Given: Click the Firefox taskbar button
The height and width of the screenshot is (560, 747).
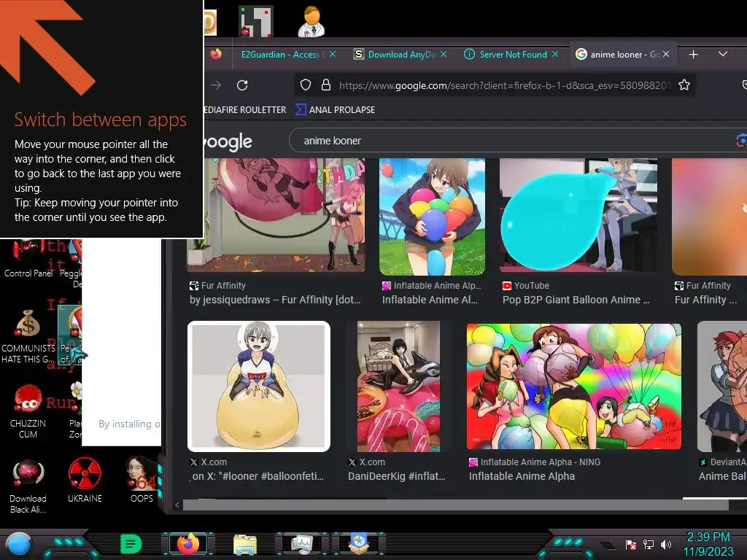Looking at the screenshot, I should tap(188, 544).
